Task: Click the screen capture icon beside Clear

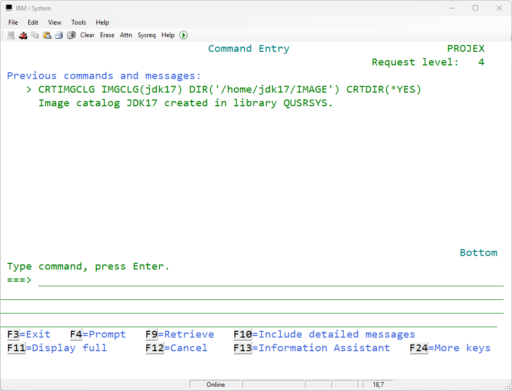Action: point(71,35)
